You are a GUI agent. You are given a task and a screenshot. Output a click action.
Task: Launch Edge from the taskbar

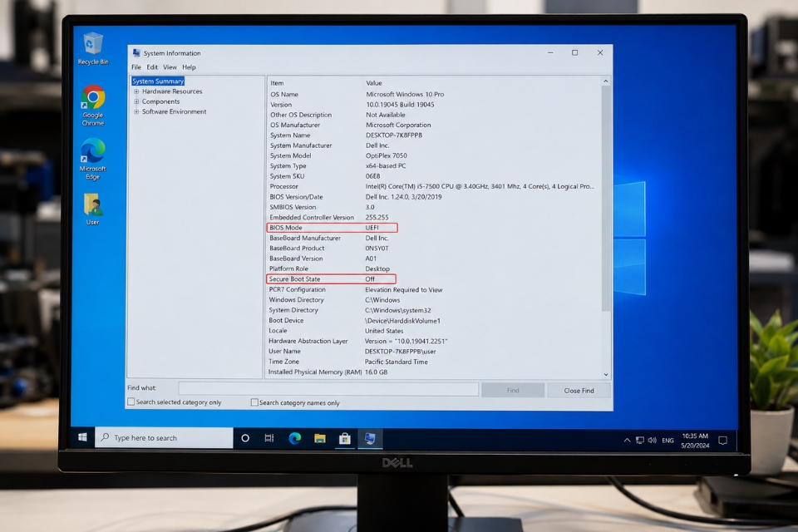point(294,438)
